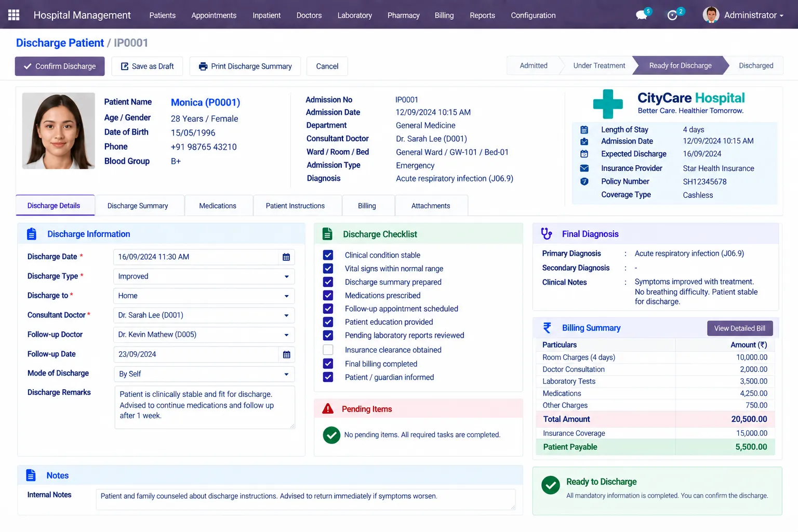Expand the Follow-up Doctor dropdown
The height and width of the screenshot is (532, 798).
tap(204, 335)
